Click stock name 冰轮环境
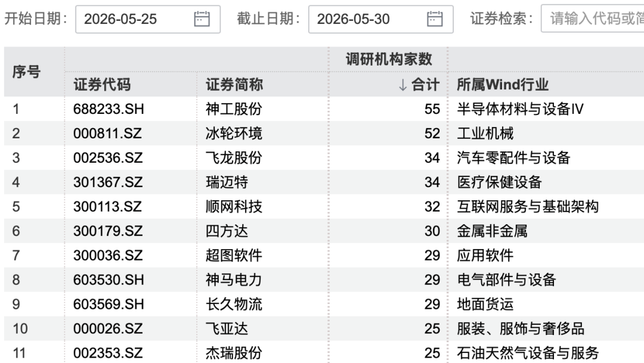 234,134
